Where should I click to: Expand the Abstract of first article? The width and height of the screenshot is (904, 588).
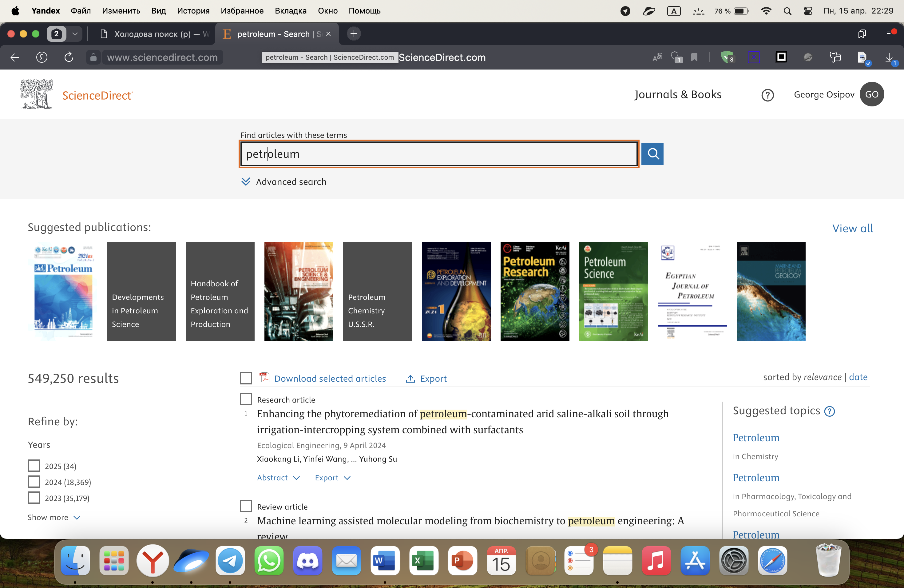coord(278,478)
